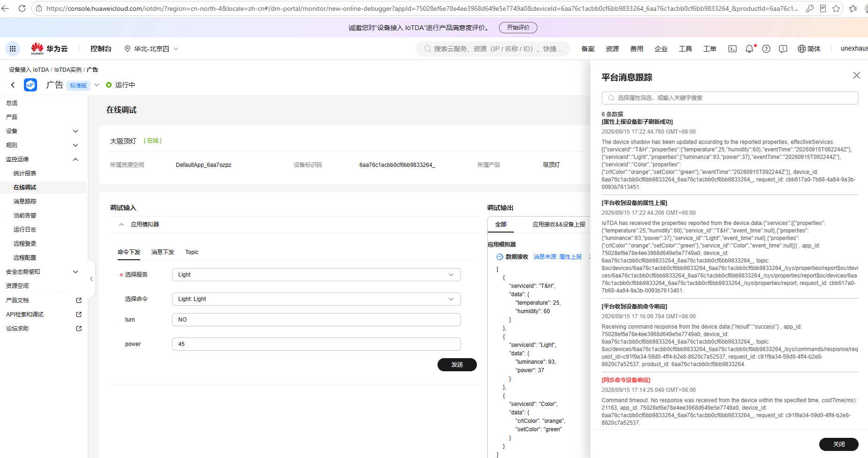This screenshot has height=458, width=868.
Task: Open 产品文档 external link icon
Action: tap(79, 300)
